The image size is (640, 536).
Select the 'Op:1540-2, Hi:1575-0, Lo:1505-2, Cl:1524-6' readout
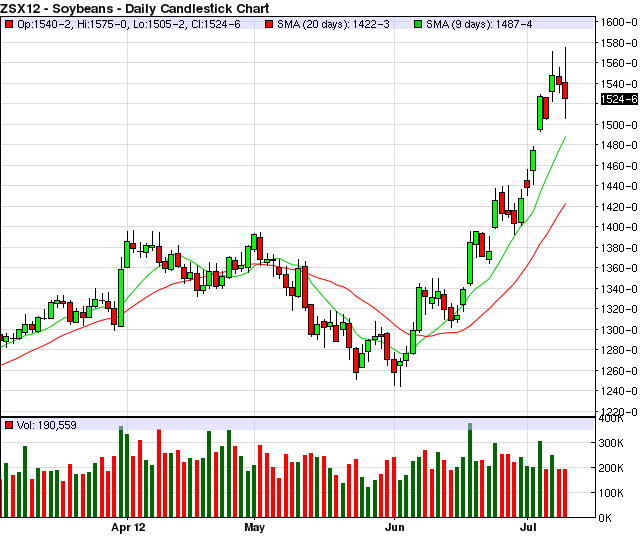tap(129, 24)
